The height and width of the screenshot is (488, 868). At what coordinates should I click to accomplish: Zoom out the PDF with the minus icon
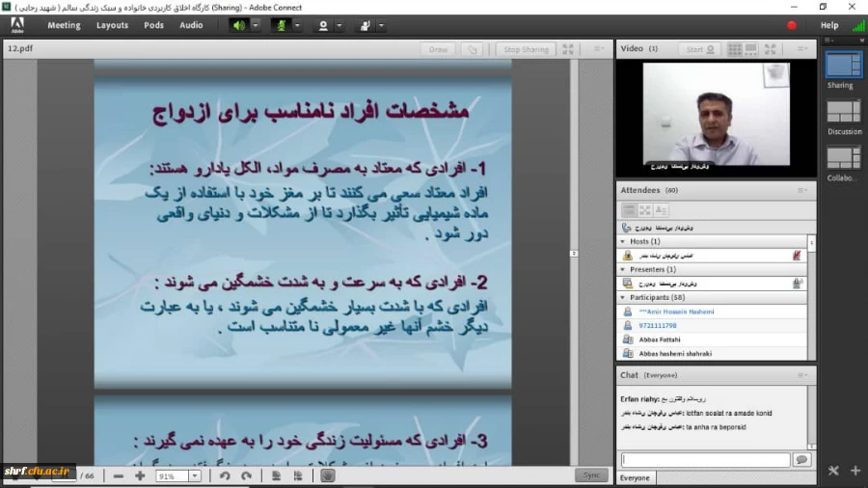click(x=118, y=475)
